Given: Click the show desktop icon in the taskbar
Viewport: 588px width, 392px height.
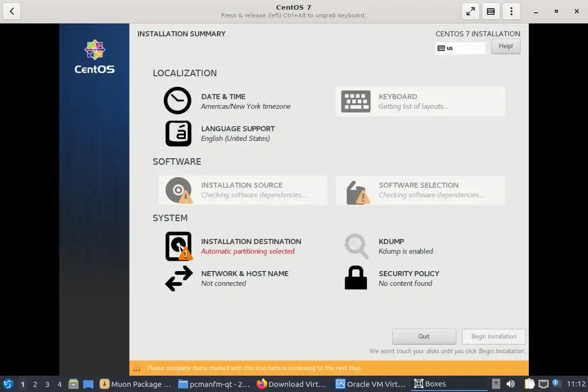Looking at the screenshot, I should tap(88, 384).
